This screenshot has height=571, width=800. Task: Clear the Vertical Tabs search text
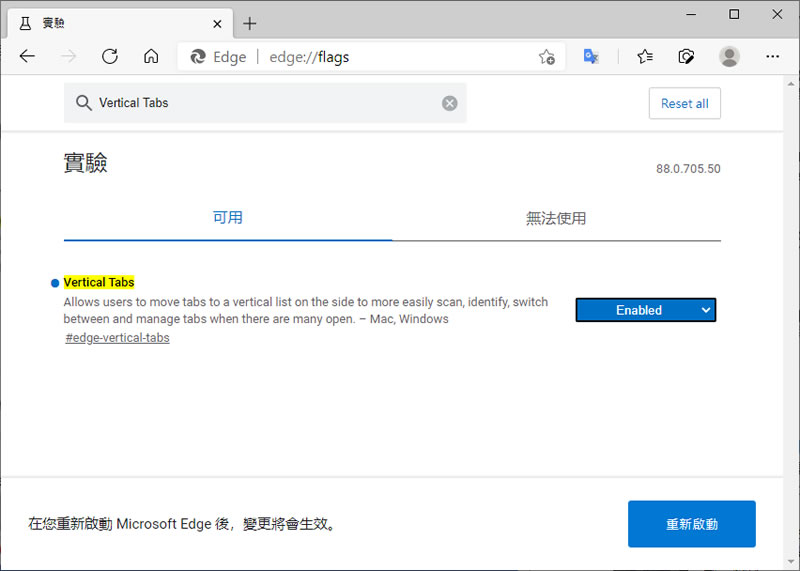[x=449, y=103]
